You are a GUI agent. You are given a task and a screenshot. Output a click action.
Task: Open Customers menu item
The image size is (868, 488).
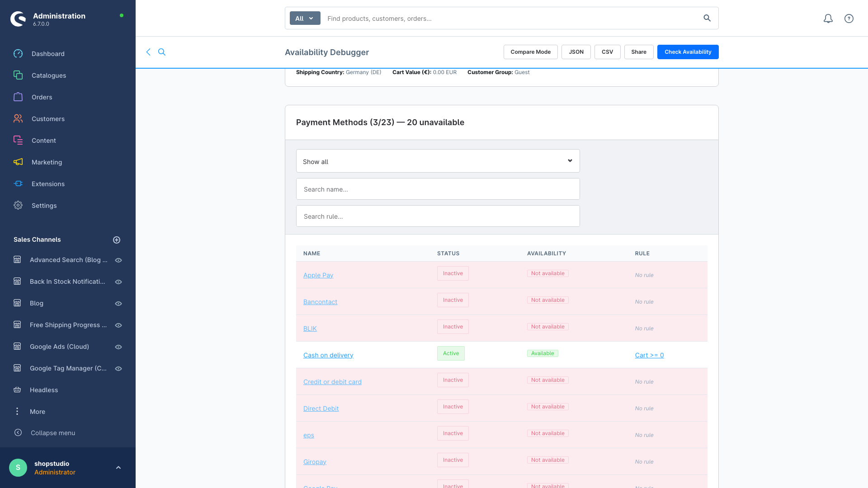[48, 119]
